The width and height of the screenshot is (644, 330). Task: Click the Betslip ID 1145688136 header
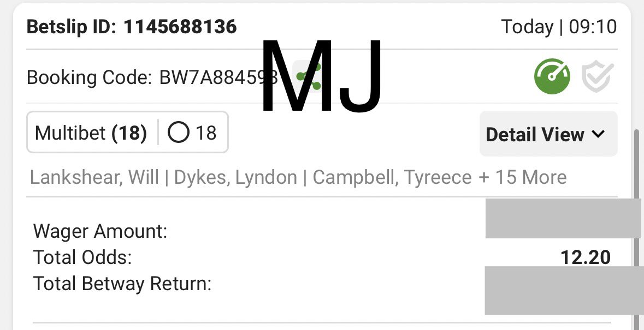point(132,27)
